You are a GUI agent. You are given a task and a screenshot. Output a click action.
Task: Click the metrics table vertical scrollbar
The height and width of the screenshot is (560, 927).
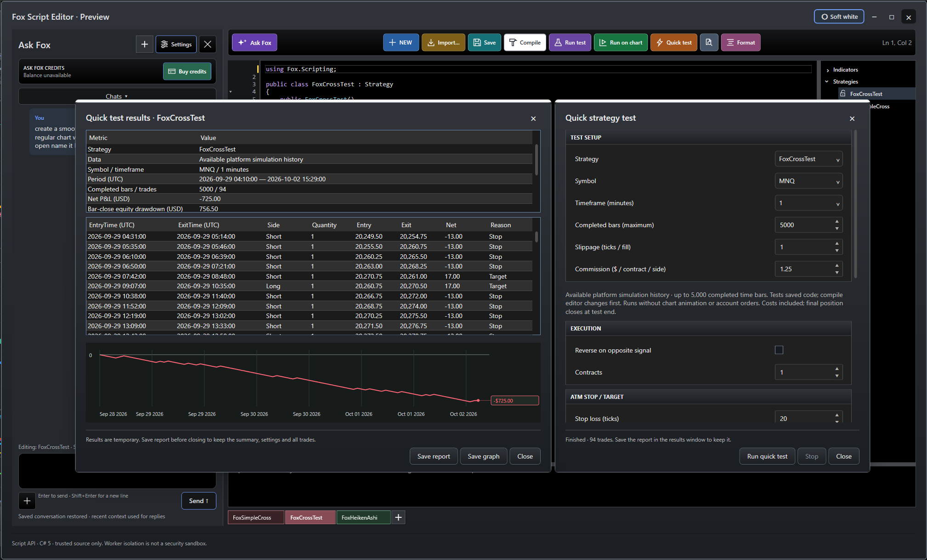[x=537, y=159]
